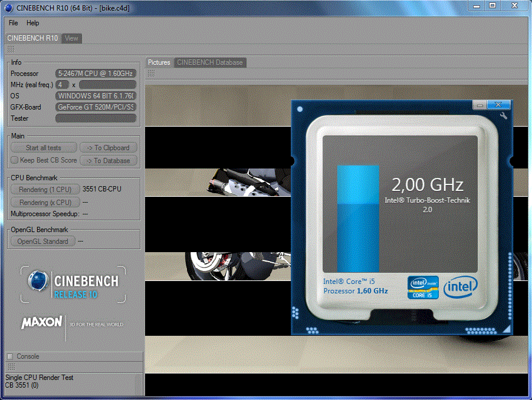Click the OS info field
Screen dimensions: 532x400
point(96,96)
